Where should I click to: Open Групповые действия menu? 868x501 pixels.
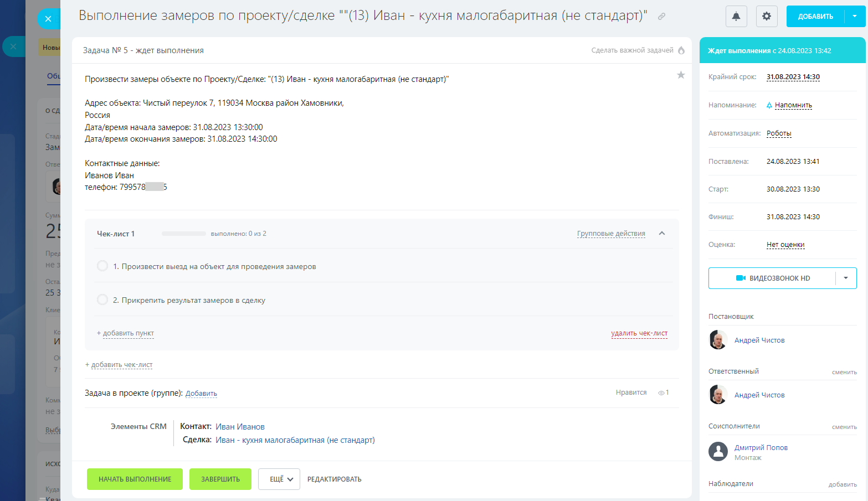611,234
